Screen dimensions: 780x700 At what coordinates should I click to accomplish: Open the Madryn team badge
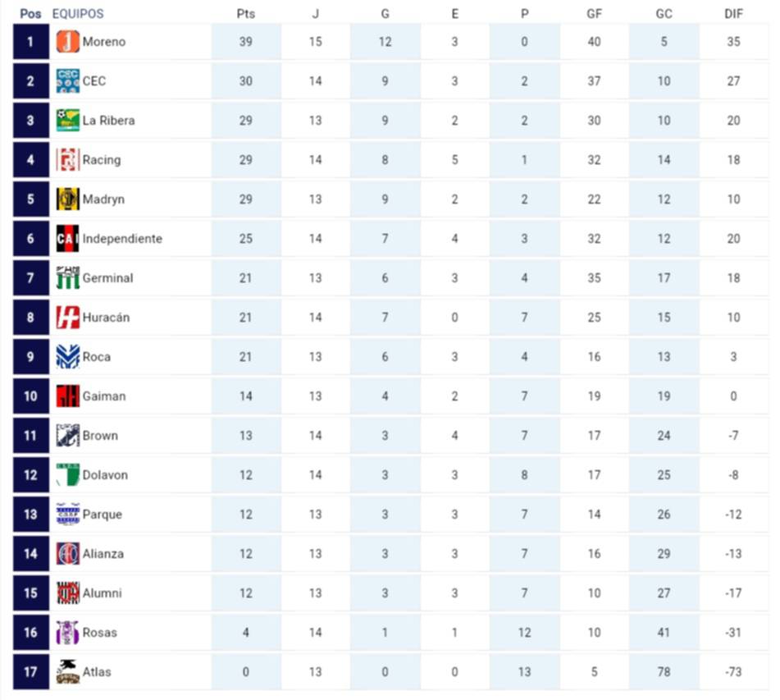point(68,199)
